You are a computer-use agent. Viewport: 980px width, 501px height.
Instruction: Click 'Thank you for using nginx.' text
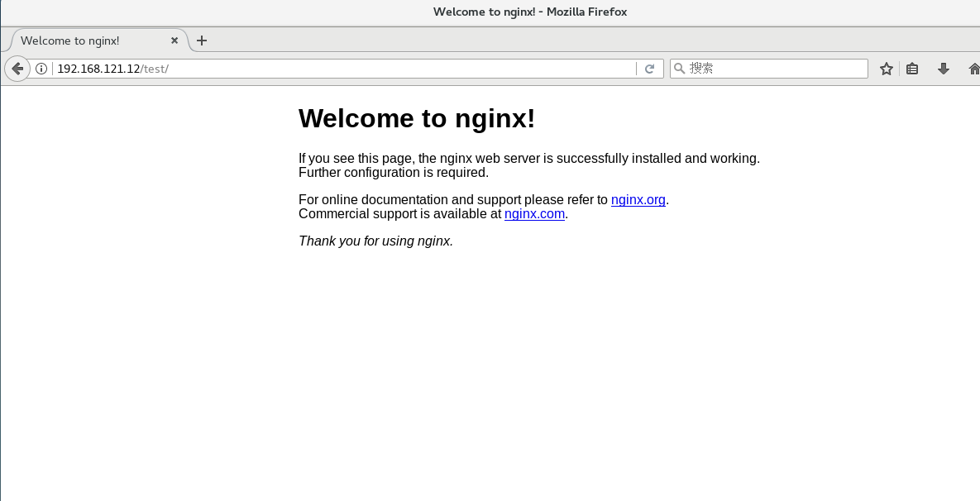click(375, 241)
